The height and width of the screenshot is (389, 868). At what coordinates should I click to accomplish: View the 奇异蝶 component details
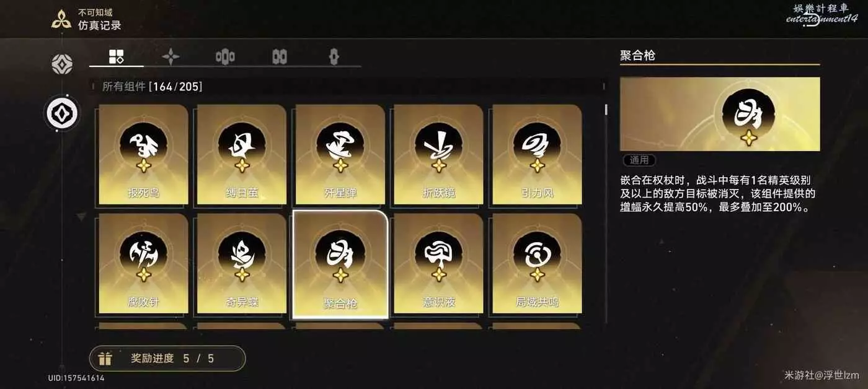coord(242,264)
